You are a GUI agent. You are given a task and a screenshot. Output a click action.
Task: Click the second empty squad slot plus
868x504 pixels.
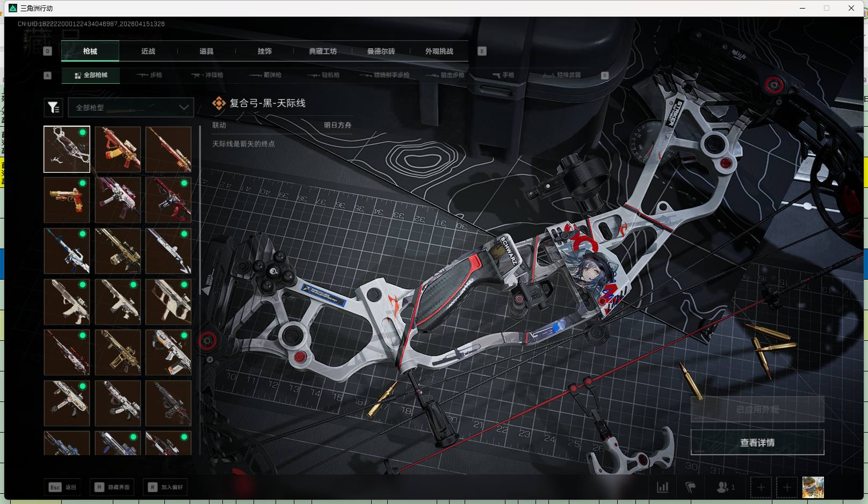point(787,487)
